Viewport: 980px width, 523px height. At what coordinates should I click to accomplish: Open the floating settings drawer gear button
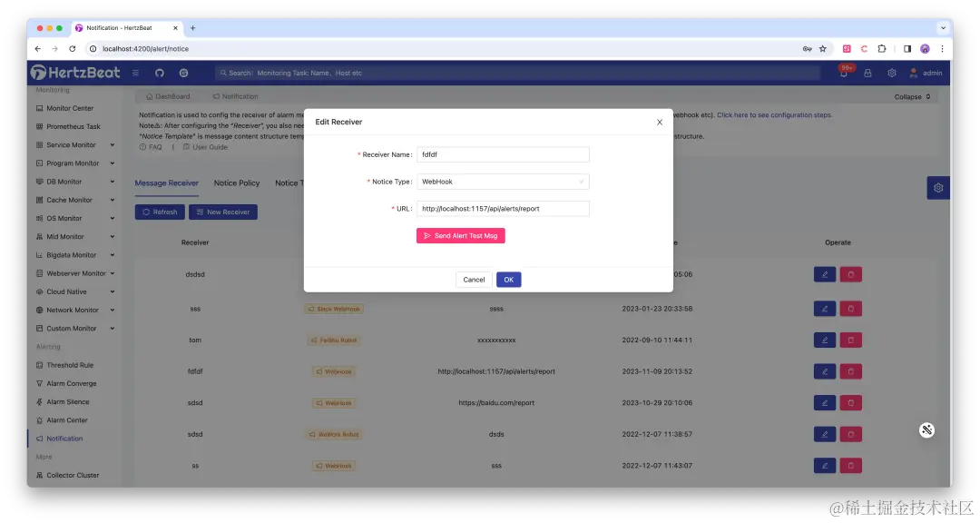point(938,188)
